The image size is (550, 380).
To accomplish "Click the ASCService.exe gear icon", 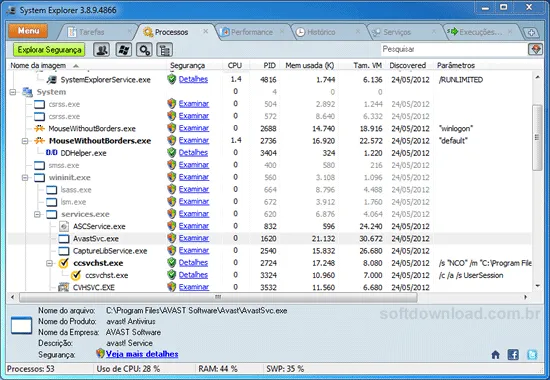I will [x=64, y=226].
